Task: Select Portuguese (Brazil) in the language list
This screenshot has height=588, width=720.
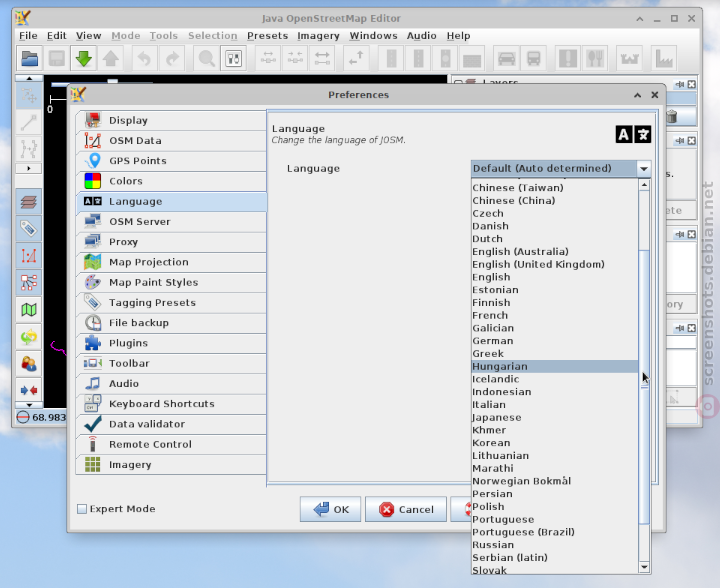Action: pyautogui.click(x=555, y=532)
